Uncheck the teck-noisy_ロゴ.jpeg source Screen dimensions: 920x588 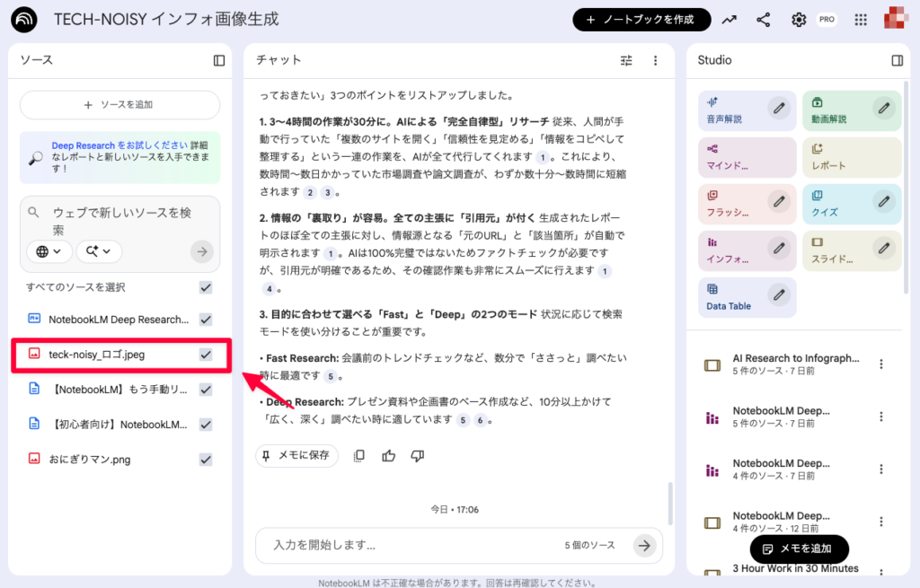click(205, 354)
